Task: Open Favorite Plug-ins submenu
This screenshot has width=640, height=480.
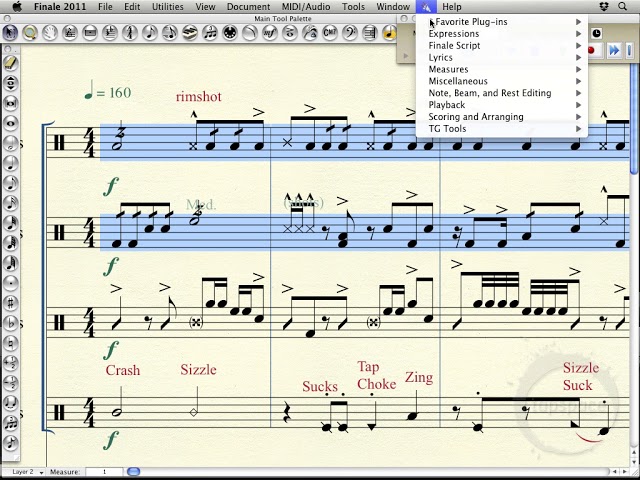Action: click(x=502, y=22)
